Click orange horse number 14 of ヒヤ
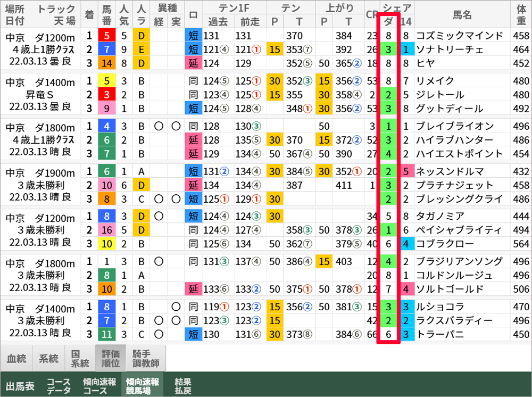The width and height of the screenshot is (532, 397). point(106,63)
